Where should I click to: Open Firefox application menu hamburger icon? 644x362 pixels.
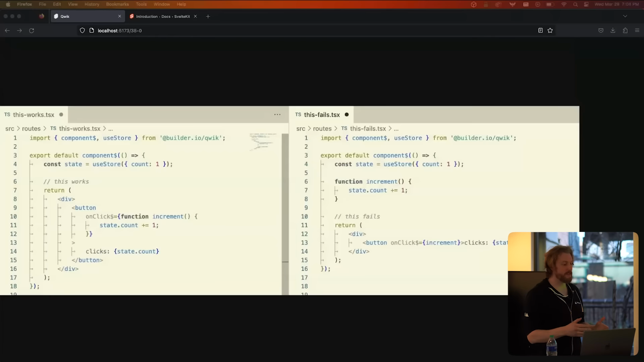click(637, 31)
